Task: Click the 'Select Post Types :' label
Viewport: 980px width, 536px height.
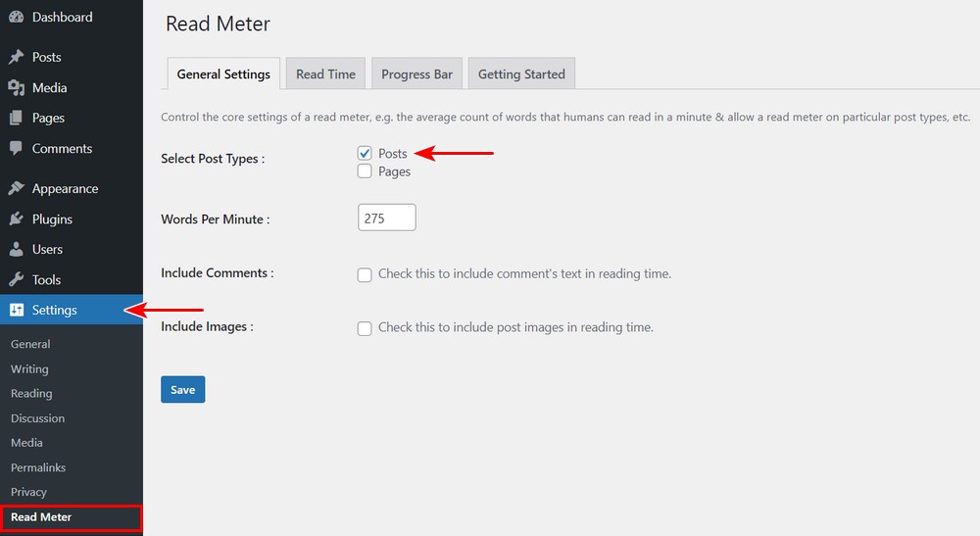Action: (x=213, y=159)
